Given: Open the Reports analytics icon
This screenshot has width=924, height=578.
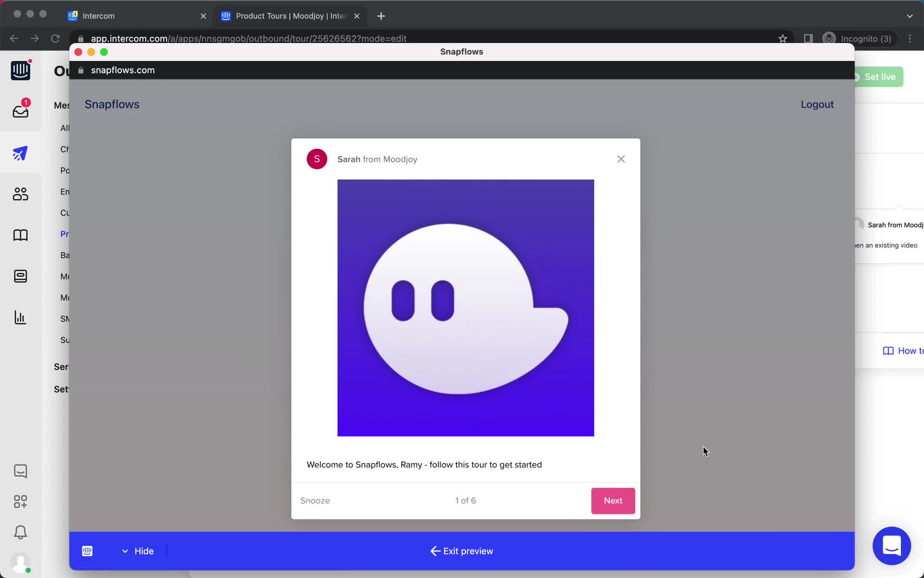Looking at the screenshot, I should pyautogui.click(x=21, y=317).
